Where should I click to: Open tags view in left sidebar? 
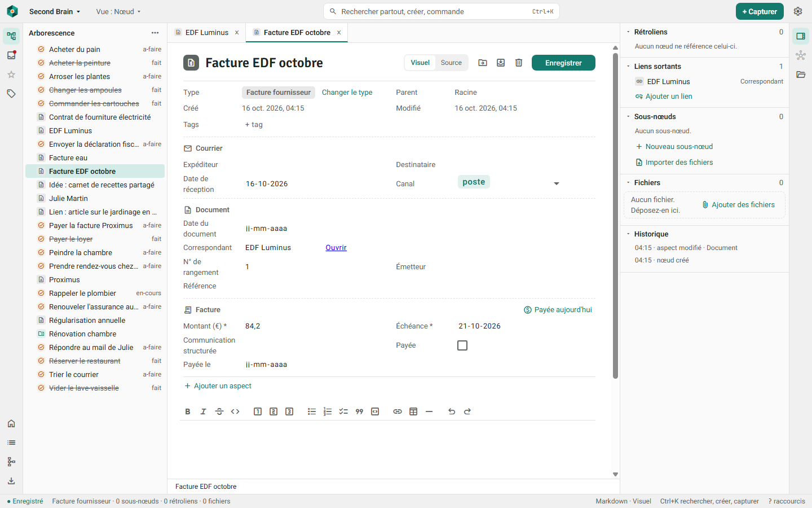click(x=11, y=94)
